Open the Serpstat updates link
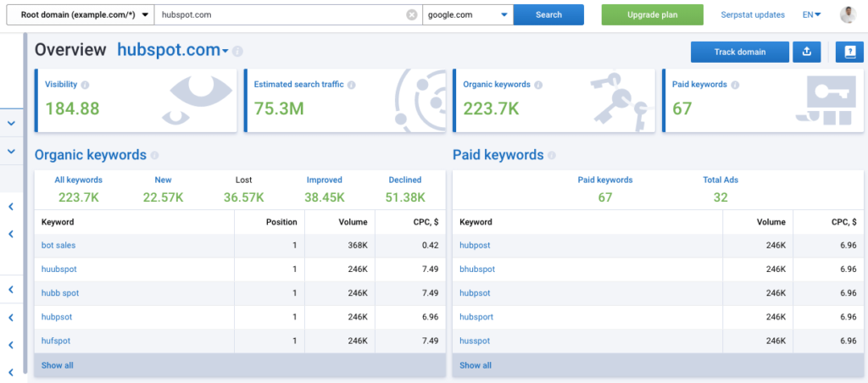This screenshot has width=868, height=383. (x=753, y=15)
